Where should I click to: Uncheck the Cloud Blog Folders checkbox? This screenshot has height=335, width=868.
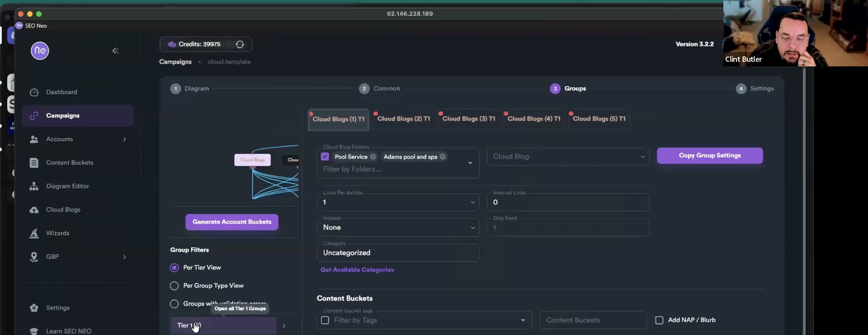click(x=325, y=157)
